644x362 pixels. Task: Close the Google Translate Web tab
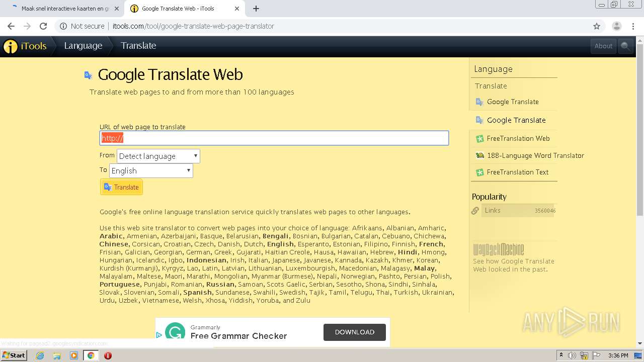tap(237, 9)
